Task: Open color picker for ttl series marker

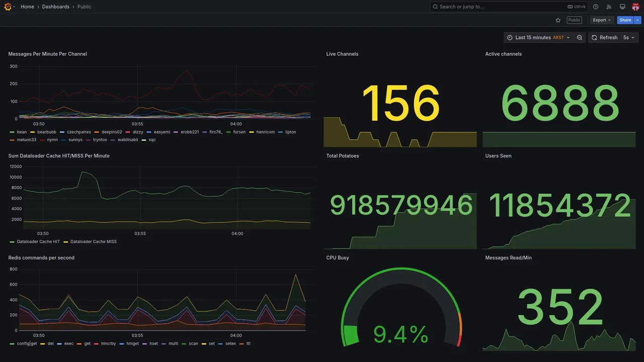Action: (x=242, y=344)
